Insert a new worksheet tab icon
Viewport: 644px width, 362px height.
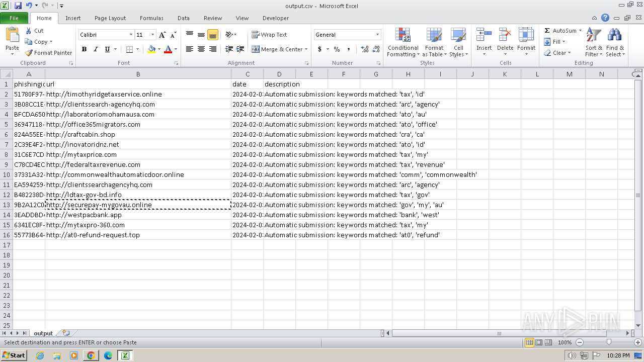coord(66,333)
